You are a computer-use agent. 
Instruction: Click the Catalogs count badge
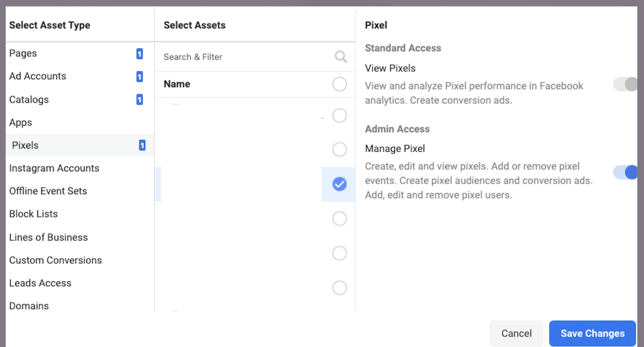[x=140, y=100]
